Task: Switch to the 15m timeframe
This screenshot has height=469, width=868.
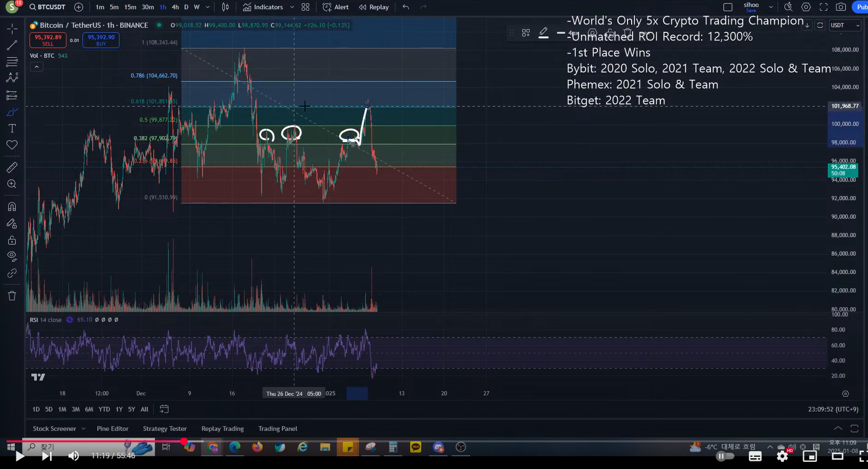Action: 130,7
